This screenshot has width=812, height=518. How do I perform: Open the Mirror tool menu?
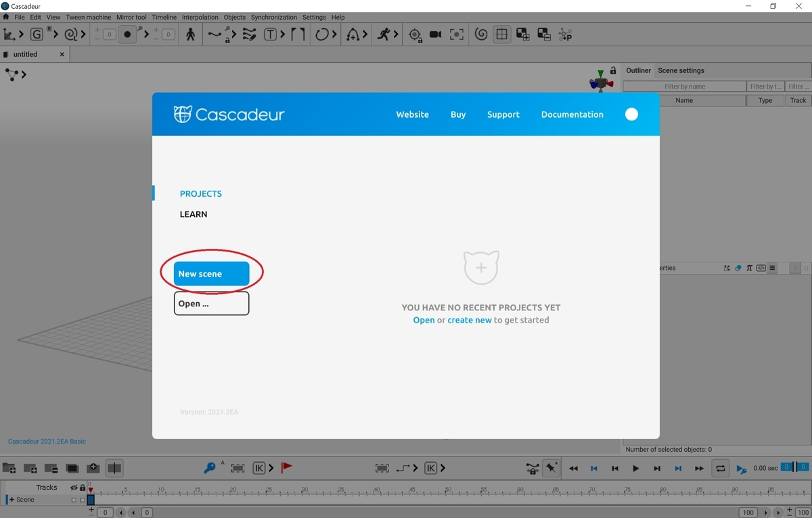(131, 17)
